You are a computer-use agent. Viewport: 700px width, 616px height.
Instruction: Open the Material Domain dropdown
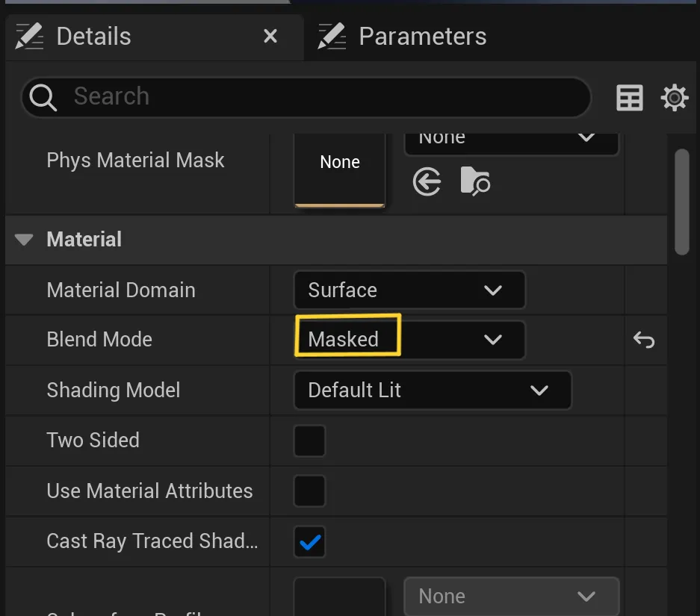click(x=409, y=290)
